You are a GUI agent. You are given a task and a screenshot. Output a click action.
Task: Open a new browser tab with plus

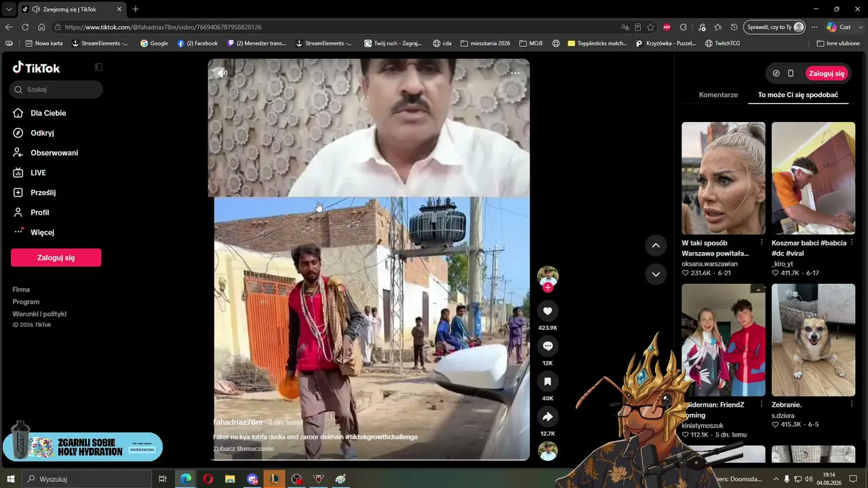click(x=136, y=9)
